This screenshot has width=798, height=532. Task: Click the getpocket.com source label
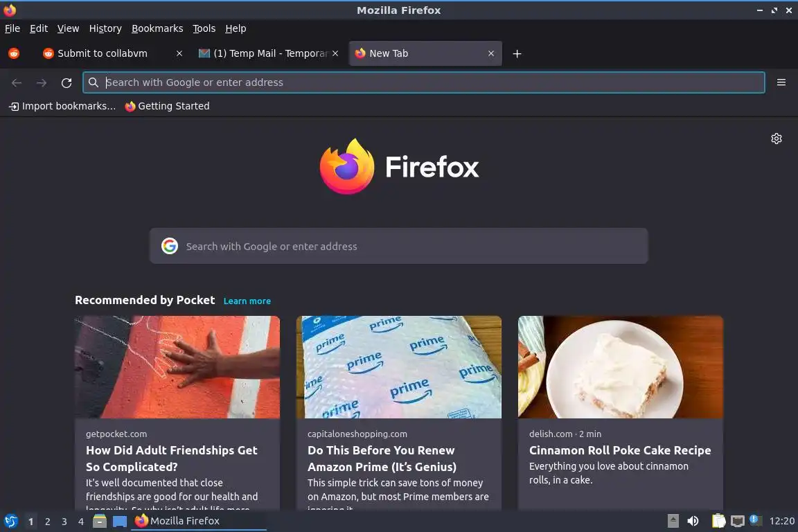116,434
